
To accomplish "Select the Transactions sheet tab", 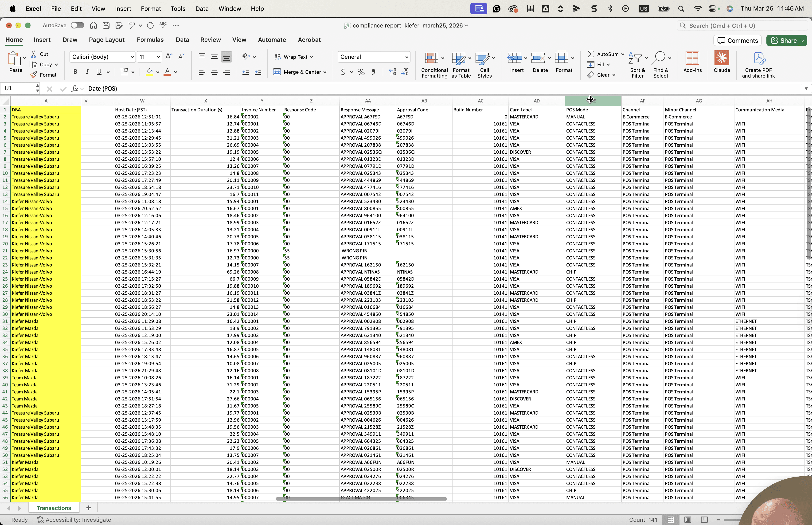I will (54, 508).
